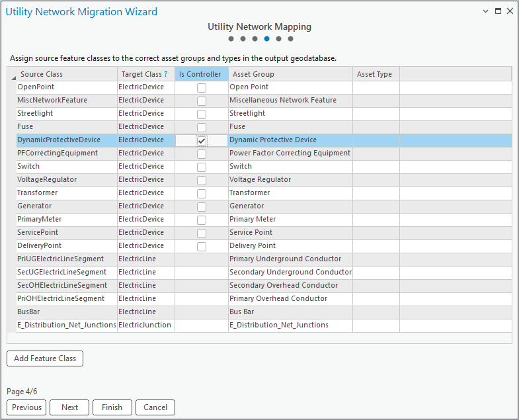Click Asset Type cell for Generator
This screenshot has height=420, width=519.
[x=376, y=206]
